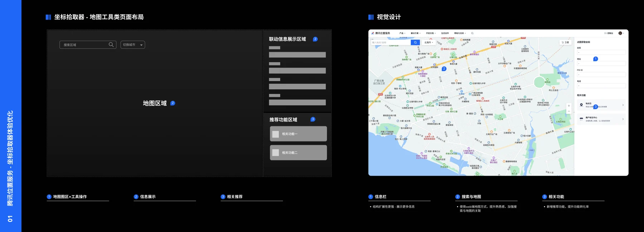Click the 相关推荐 legend label

tap(235, 197)
